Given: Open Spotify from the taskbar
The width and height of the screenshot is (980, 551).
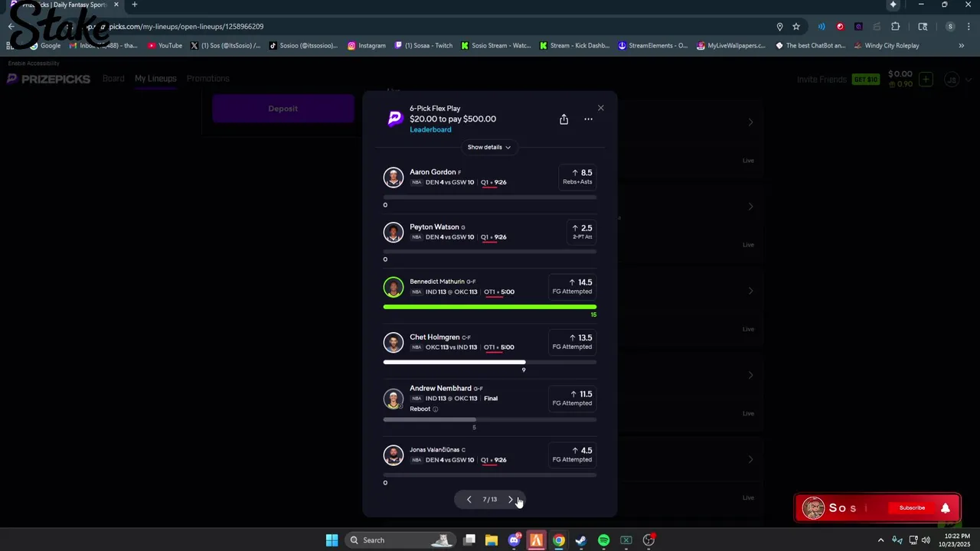Looking at the screenshot, I should pos(603,540).
